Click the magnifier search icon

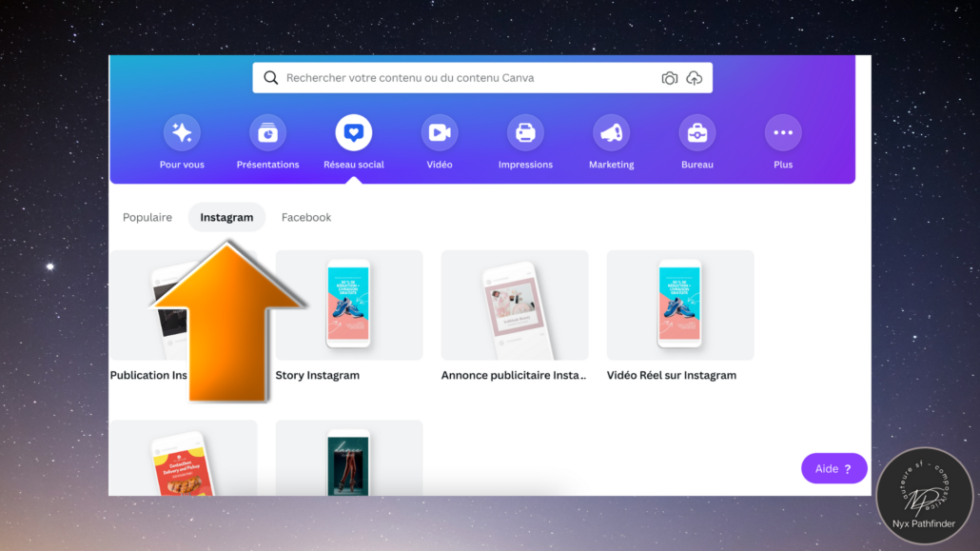pyautogui.click(x=270, y=77)
